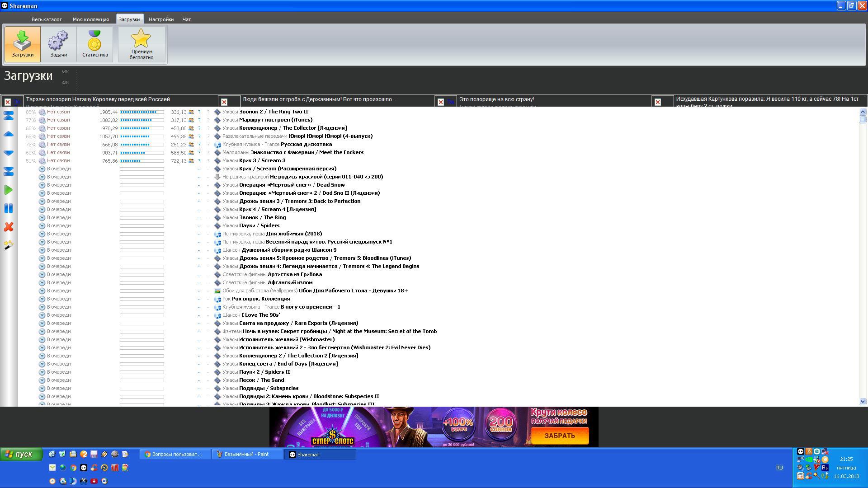Select Душевный сборник радио Шансон 9

point(289,250)
